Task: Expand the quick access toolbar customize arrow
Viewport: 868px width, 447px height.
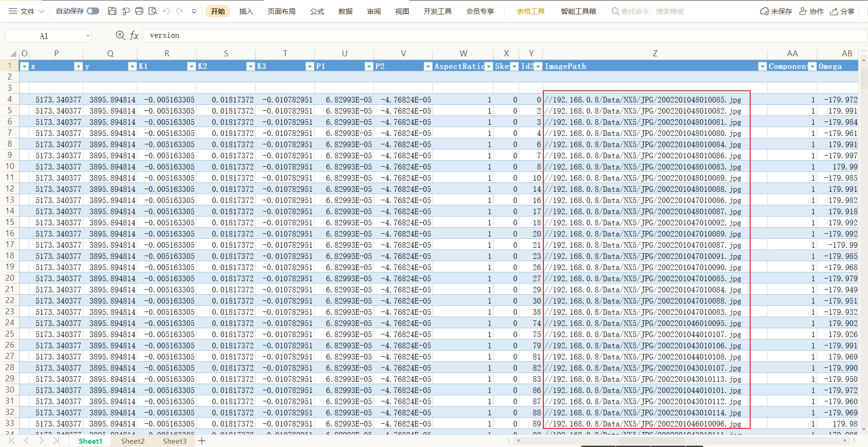Action: point(194,12)
